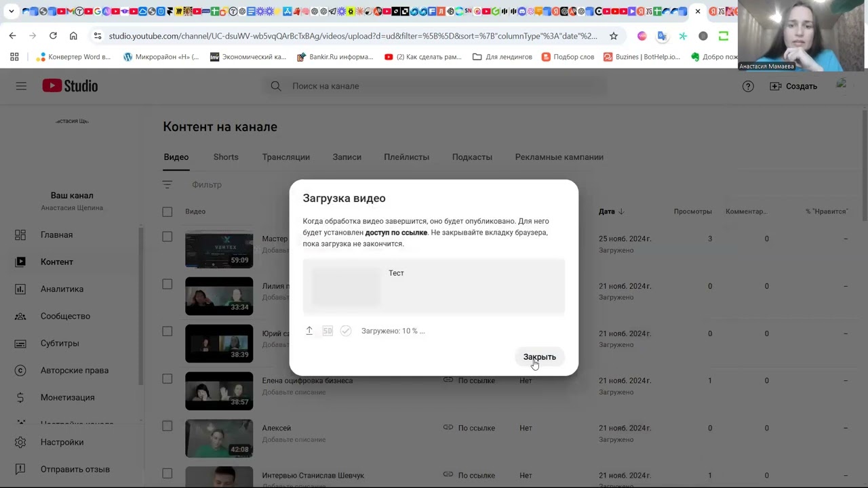The image size is (868, 488).
Task: Switch to the Видео tab
Action: (176, 157)
